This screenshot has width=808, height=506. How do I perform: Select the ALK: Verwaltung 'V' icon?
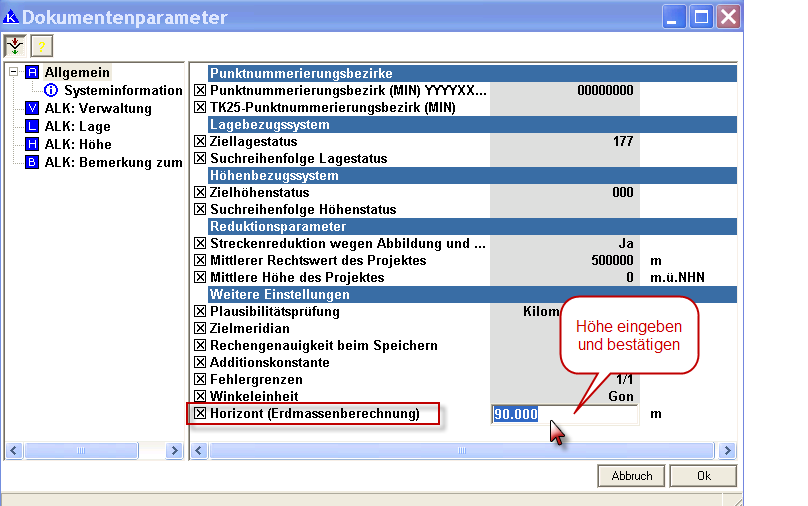(32, 109)
